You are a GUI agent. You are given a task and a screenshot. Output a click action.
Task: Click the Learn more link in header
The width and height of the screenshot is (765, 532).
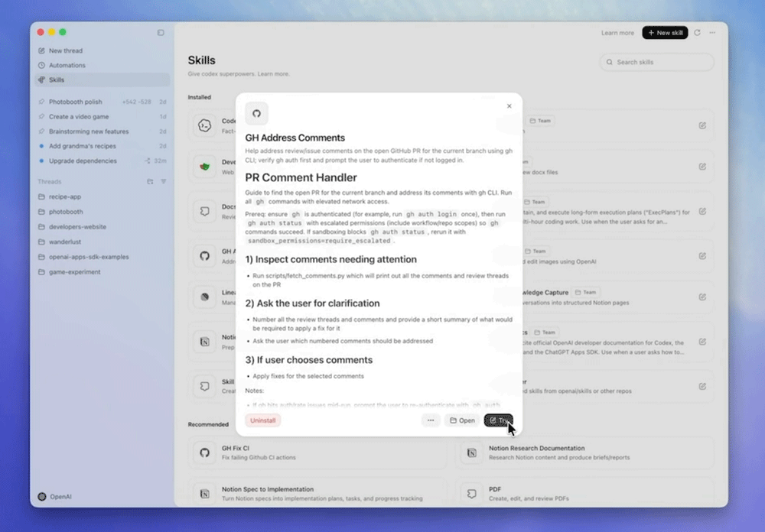point(617,33)
